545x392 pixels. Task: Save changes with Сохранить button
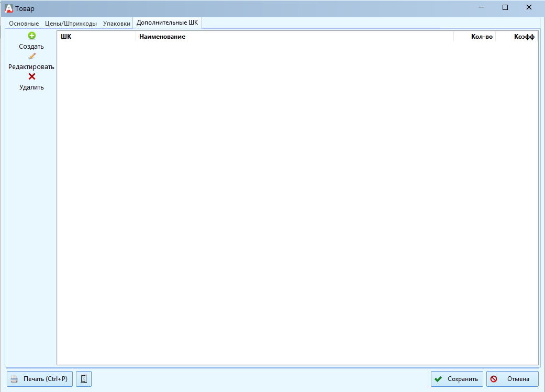tap(457, 379)
